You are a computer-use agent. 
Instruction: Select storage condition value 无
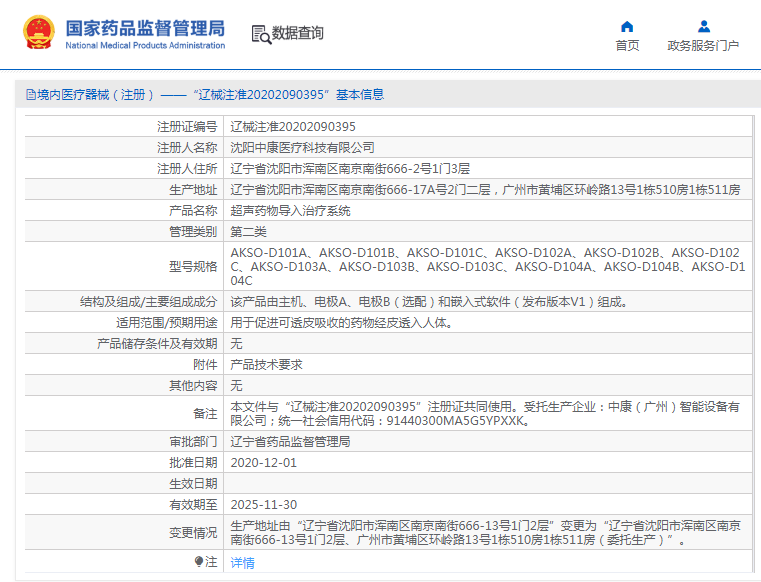236,344
